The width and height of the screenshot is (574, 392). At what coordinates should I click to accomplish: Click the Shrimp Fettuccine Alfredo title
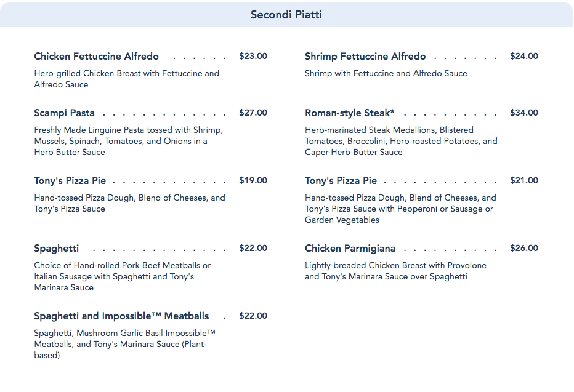point(365,57)
